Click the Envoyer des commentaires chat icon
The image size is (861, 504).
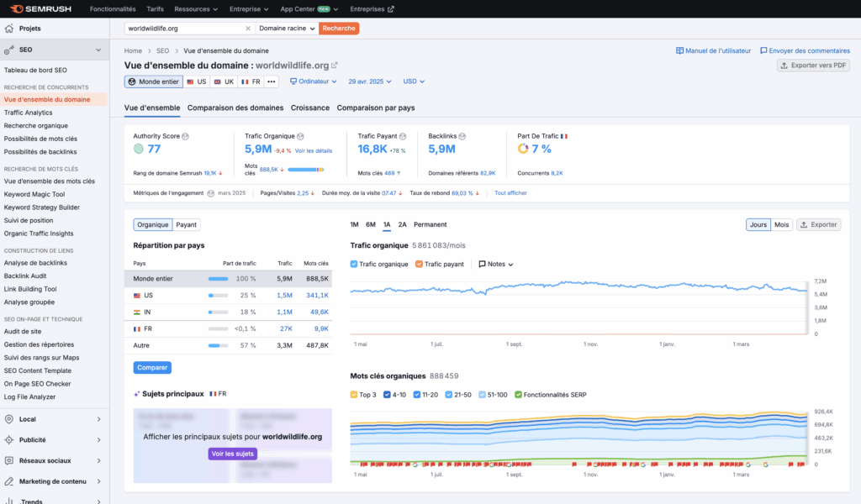click(x=763, y=50)
